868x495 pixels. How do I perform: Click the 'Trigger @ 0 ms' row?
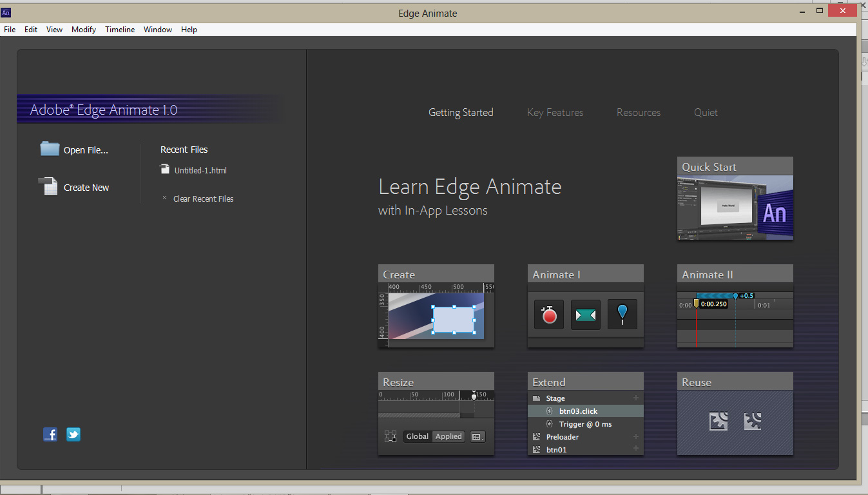586,424
